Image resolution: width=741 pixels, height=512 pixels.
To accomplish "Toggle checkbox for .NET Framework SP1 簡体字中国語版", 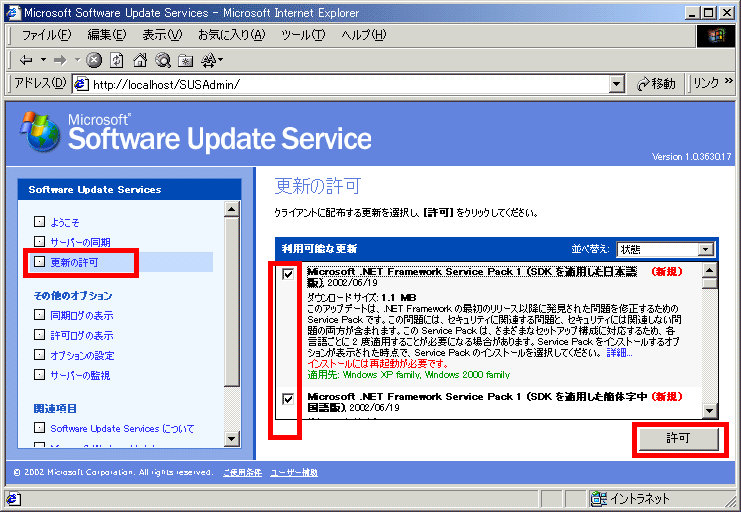I will [288, 399].
